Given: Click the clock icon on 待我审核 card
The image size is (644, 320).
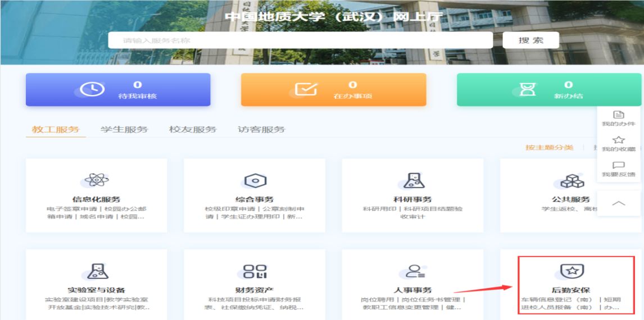Looking at the screenshot, I should click(x=92, y=89).
